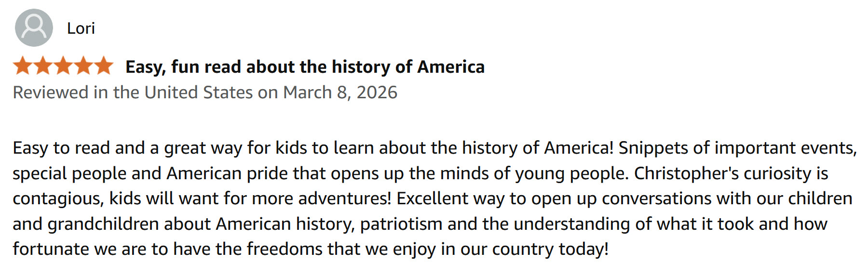868x264 pixels.
Task: Click the fourth orange rating star
Action: pos(83,66)
